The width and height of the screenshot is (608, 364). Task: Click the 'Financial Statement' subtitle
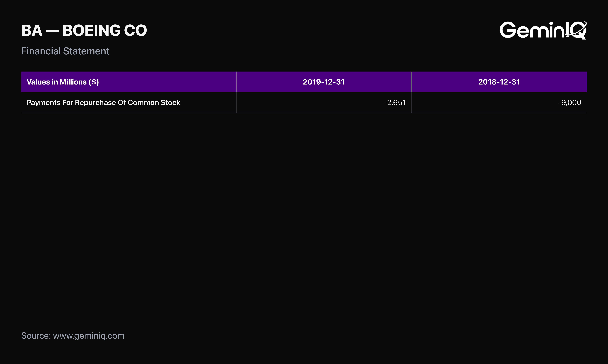pos(65,51)
